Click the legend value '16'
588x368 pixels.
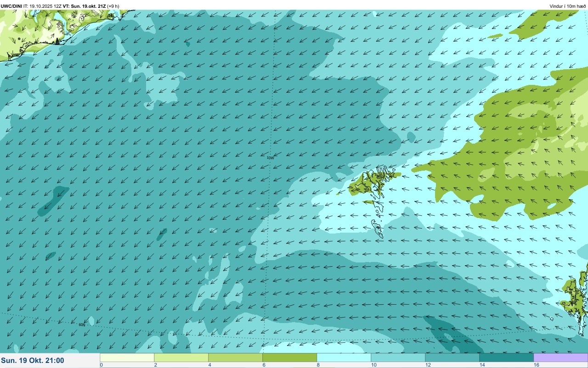point(537,365)
